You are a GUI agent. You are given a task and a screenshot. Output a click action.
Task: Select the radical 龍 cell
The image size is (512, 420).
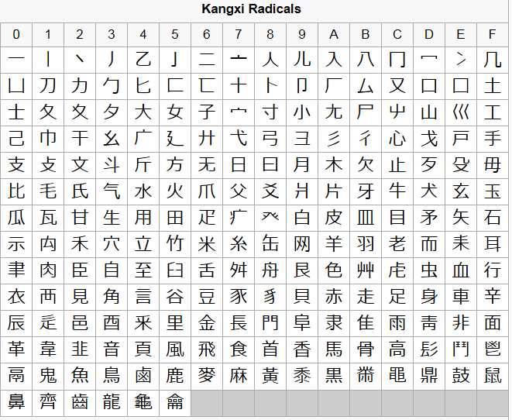click(112, 403)
